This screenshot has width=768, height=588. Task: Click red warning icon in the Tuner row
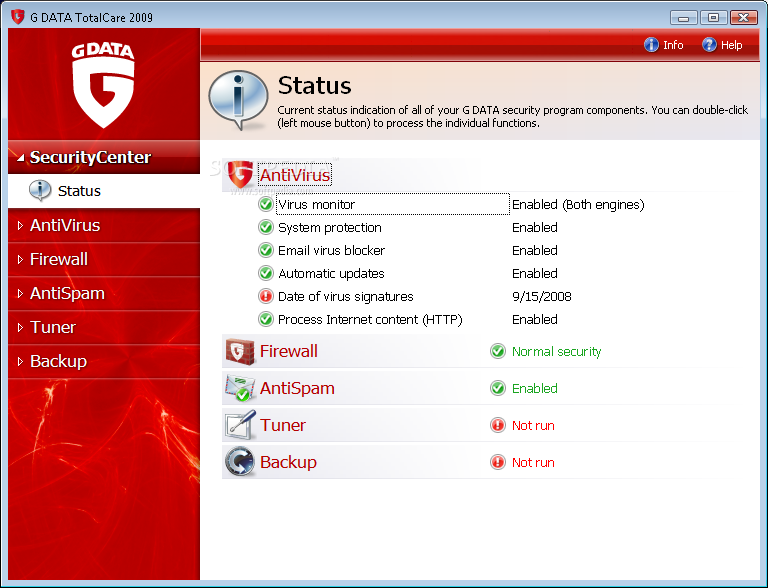point(498,425)
